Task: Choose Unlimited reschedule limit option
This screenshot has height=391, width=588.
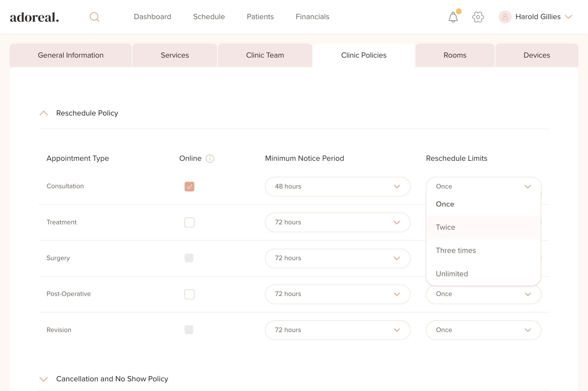Action: point(452,274)
